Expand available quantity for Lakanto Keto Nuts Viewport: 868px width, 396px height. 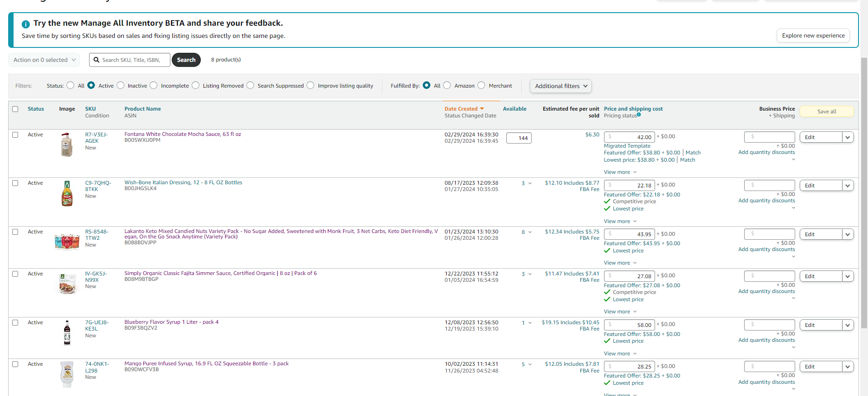(x=530, y=232)
